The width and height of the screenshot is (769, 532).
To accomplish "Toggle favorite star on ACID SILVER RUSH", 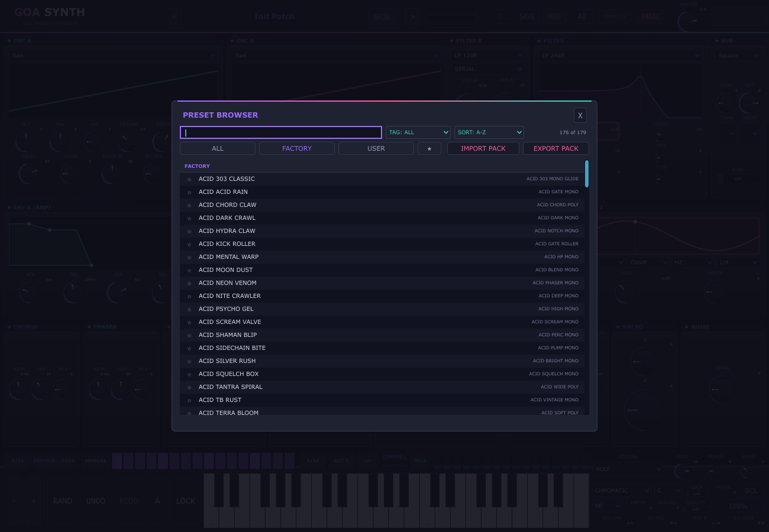I will tap(189, 361).
